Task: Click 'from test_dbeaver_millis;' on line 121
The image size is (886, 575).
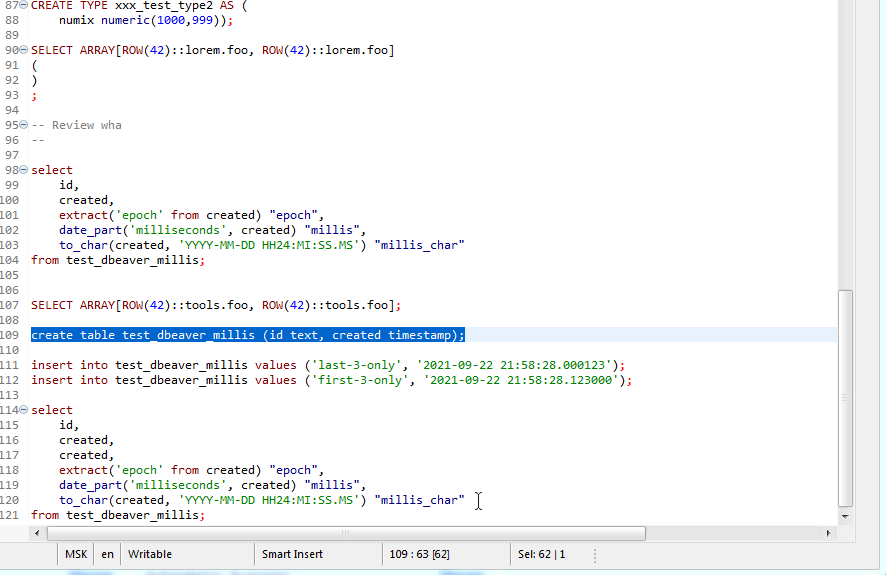Action: click(x=118, y=515)
